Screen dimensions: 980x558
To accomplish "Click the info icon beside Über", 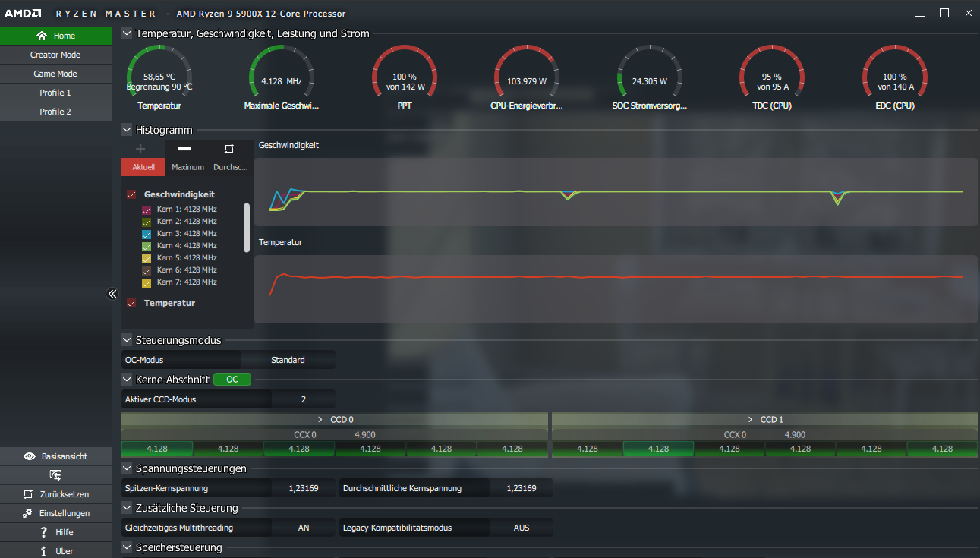I will pyautogui.click(x=44, y=551).
